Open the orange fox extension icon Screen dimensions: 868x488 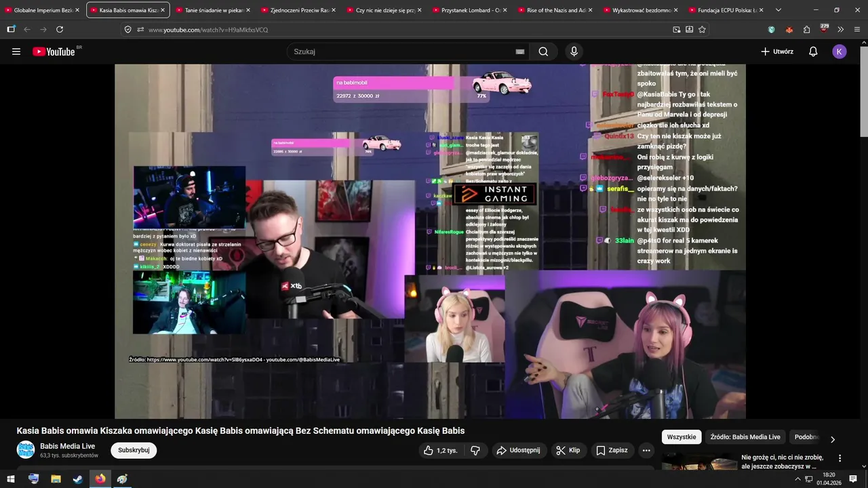(789, 29)
